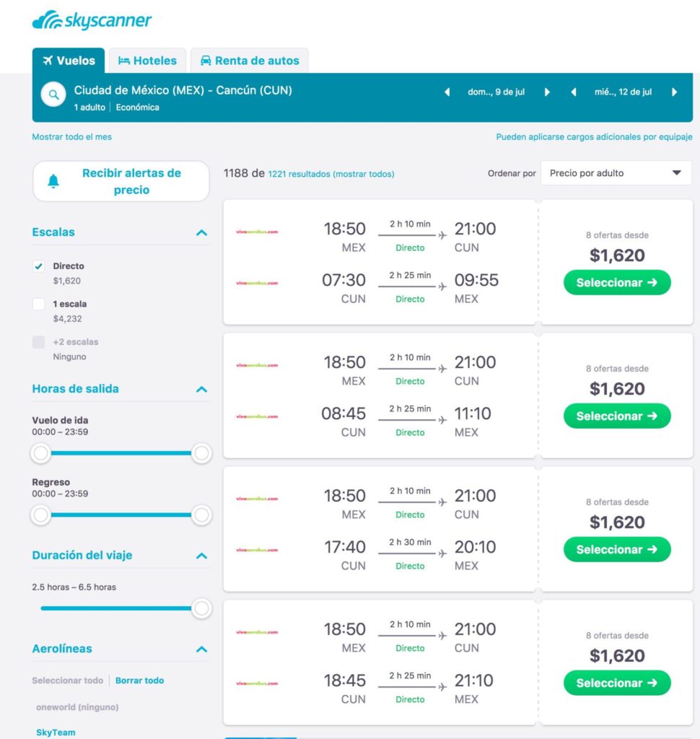Go to previous return date arrow

pyautogui.click(x=574, y=92)
